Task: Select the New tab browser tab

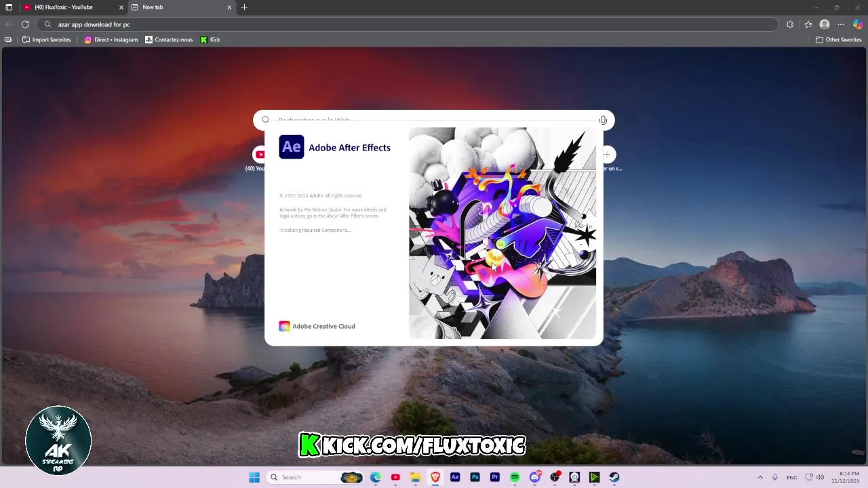Action: [x=178, y=7]
